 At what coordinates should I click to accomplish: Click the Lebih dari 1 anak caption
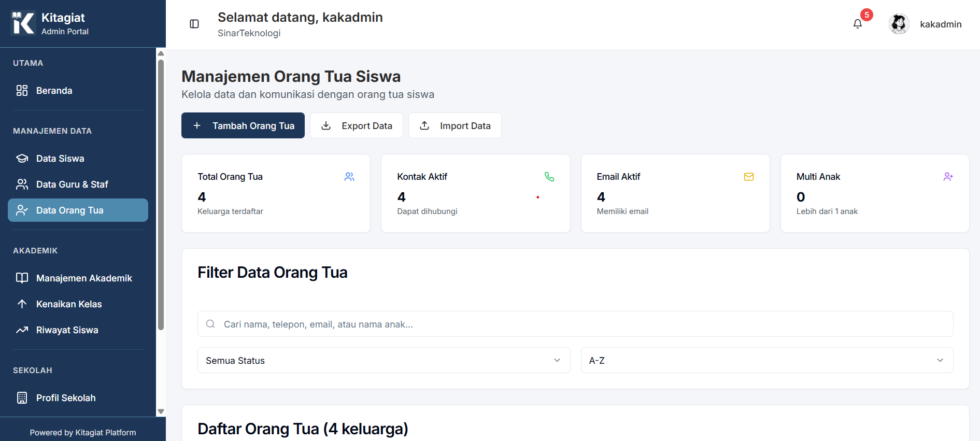pyautogui.click(x=827, y=211)
